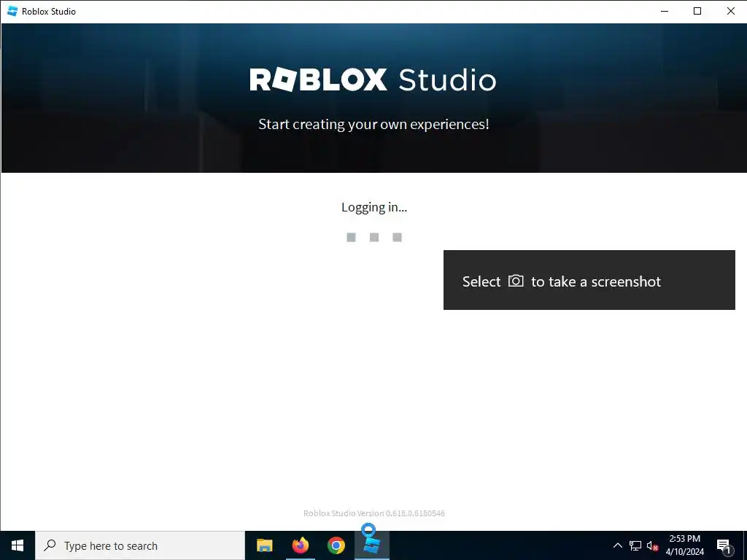This screenshot has width=747, height=560.
Task: Click the 'Roblox Studio' window title text
Action: [x=49, y=12]
